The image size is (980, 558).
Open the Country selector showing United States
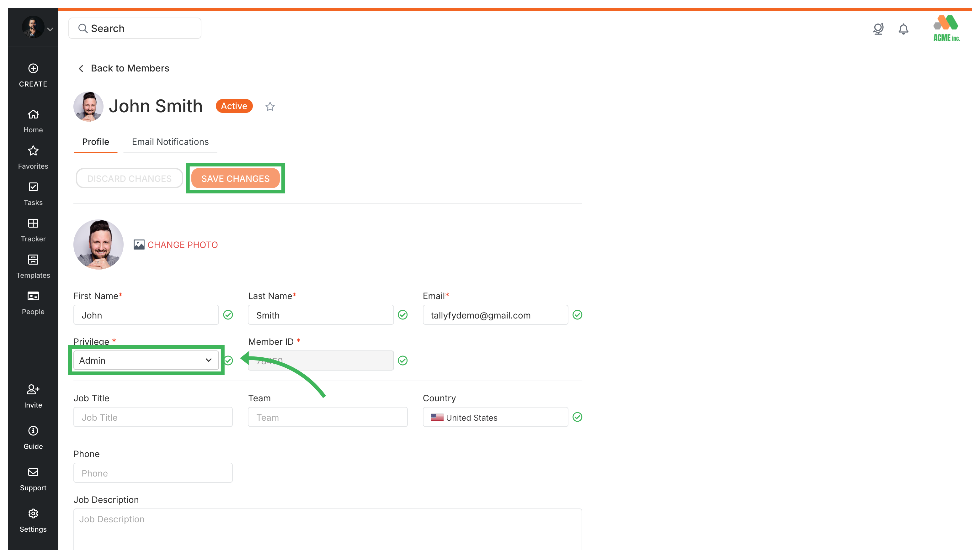(495, 417)
